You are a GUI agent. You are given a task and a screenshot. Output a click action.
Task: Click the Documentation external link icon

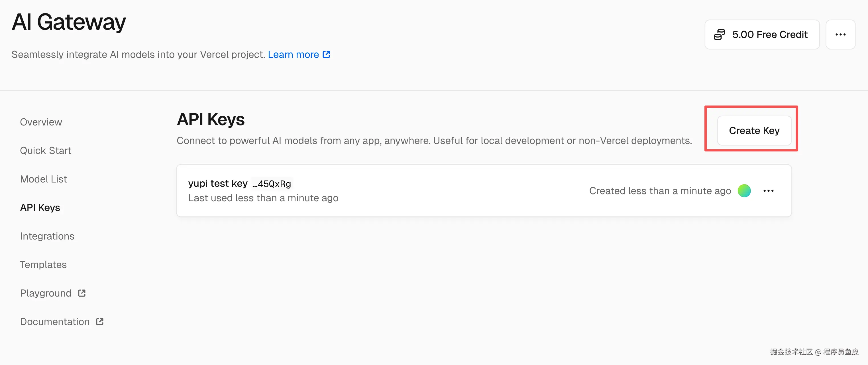pyautogui.click(x=100, y=321)
